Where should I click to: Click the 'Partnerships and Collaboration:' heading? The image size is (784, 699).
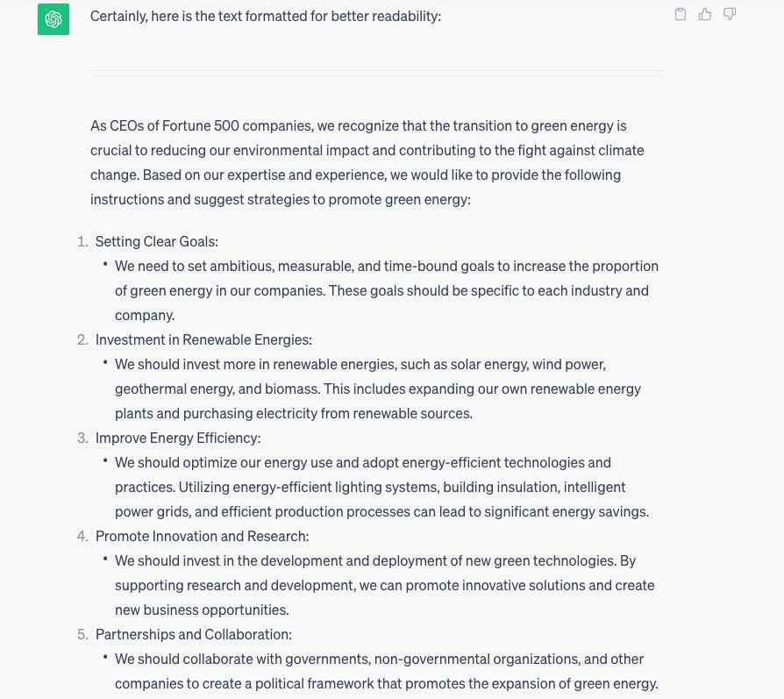tap(194, 634)
